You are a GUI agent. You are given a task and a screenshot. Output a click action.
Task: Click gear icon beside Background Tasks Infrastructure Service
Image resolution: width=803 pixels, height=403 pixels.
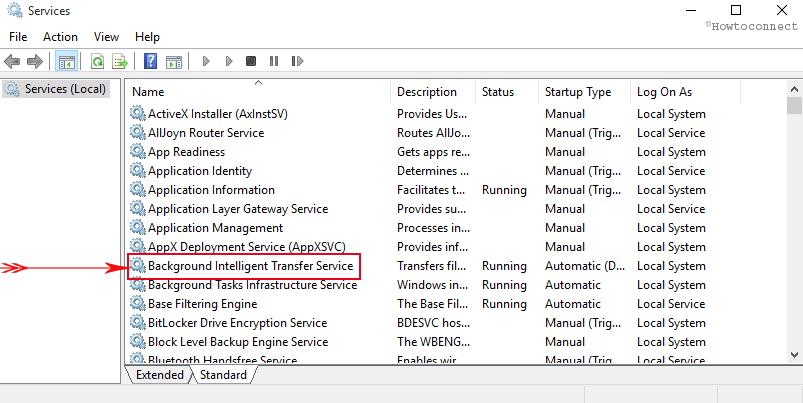(x=137, y=284)
